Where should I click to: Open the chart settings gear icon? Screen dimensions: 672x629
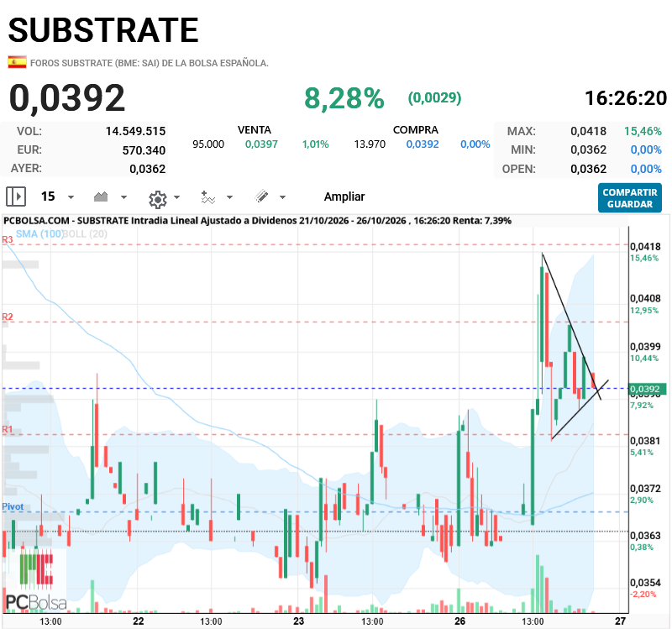157,199
